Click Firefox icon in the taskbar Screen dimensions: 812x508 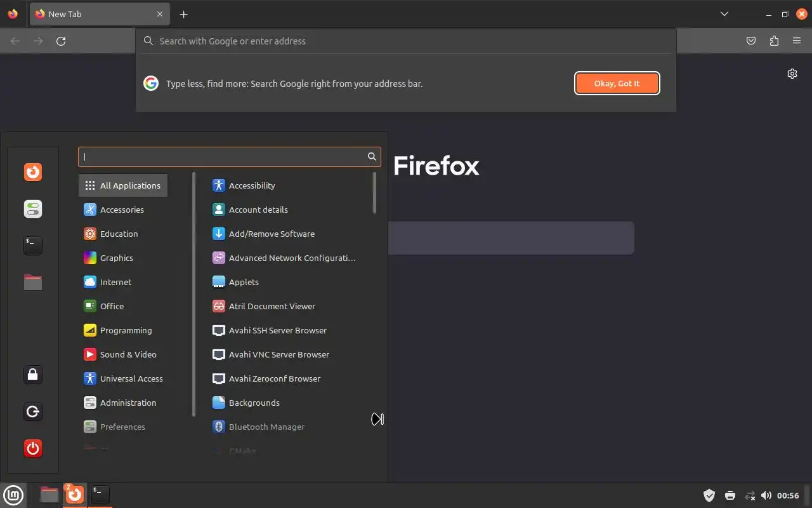(x=75, y=494)
